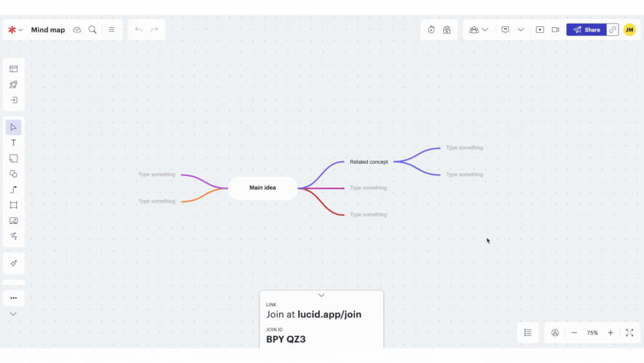Toggle full screen view icon

coord(629,333)
